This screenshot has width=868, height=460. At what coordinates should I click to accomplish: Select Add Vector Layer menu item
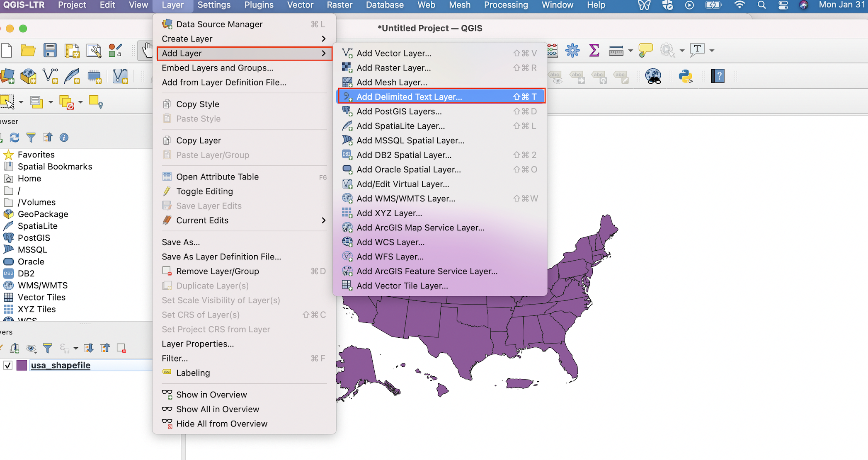click(393, 53)
